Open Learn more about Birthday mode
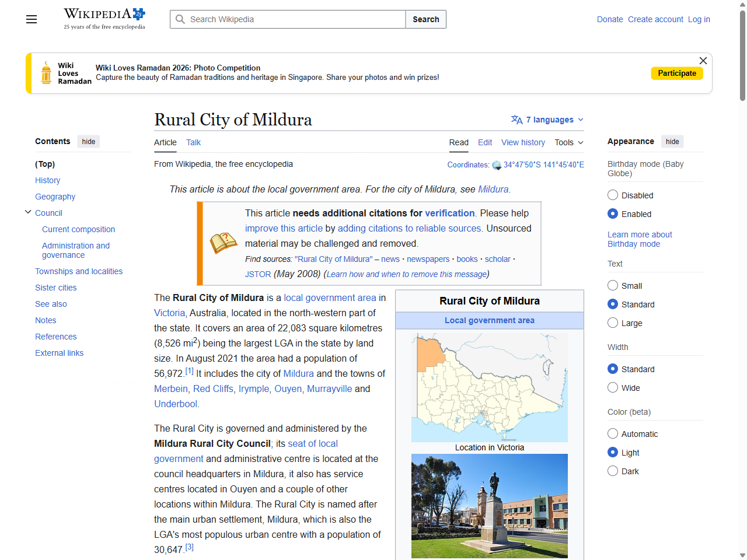 (640, 239)
